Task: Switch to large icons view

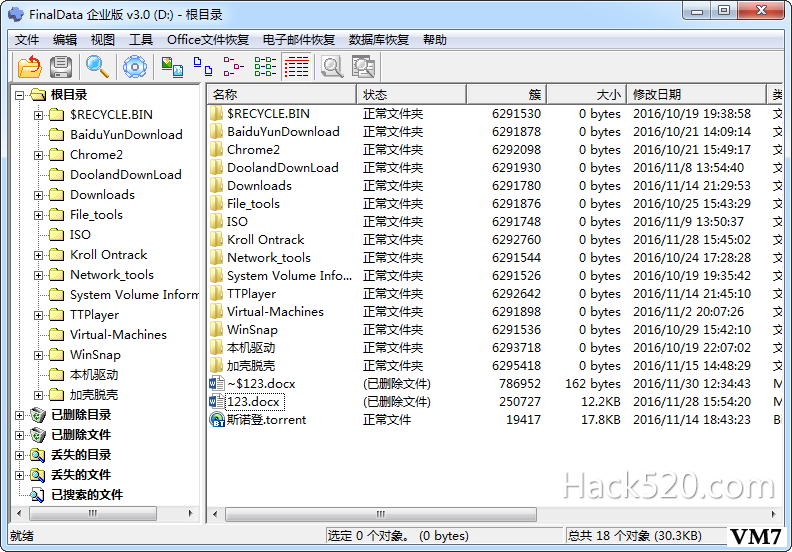Action: pyautogui.click(x=172, y=67)
